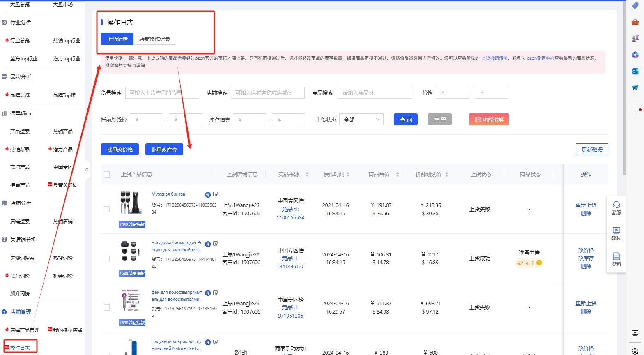Click the 竞品搜索 input field
Image resolution: width=644 pixels, height=355 pixels.
coord(375,93)
